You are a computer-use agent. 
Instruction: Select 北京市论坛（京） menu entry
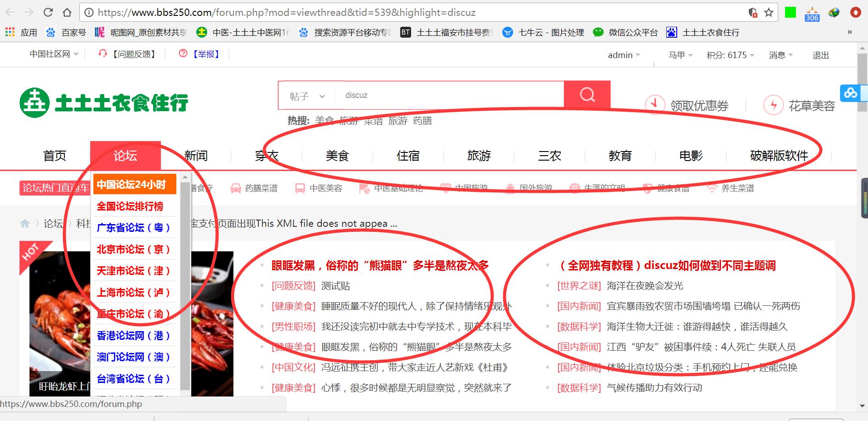click(135, 249)
